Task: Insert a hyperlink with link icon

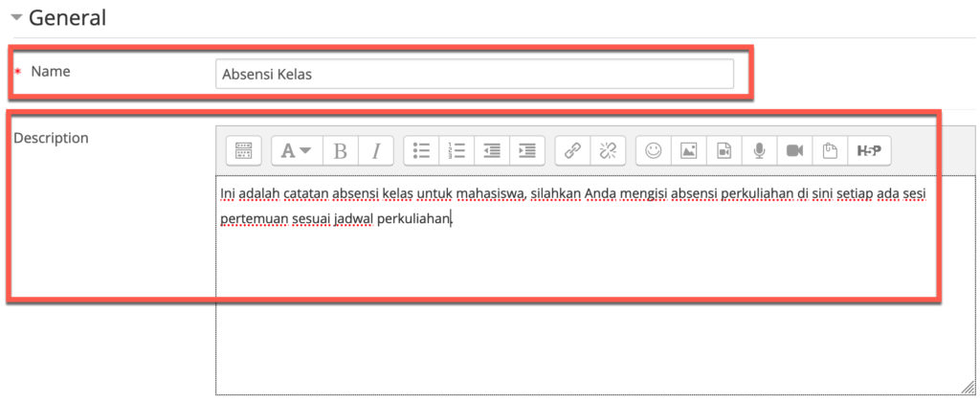Action: [572, 150]
